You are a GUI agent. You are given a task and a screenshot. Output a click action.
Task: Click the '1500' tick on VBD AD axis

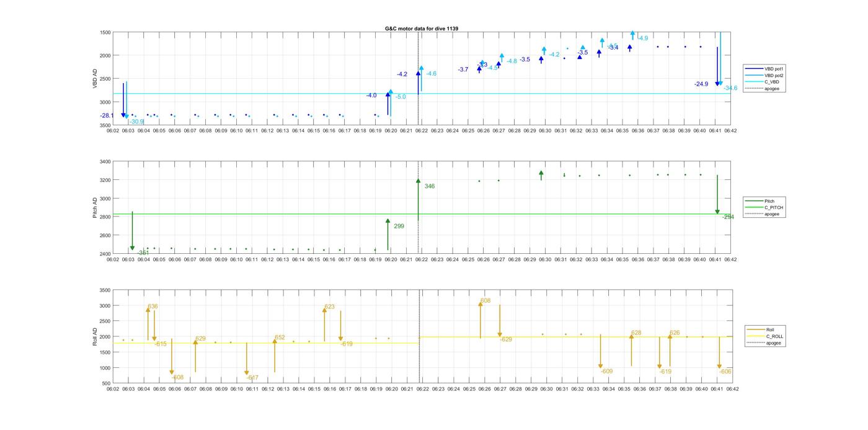coord(105,32)
